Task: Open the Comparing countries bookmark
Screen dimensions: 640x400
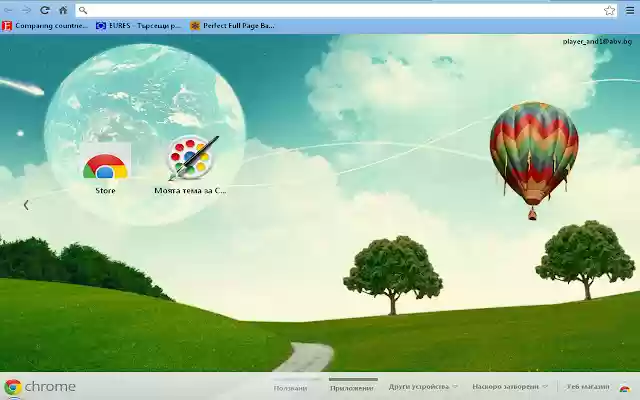Action: coord(45,26)
